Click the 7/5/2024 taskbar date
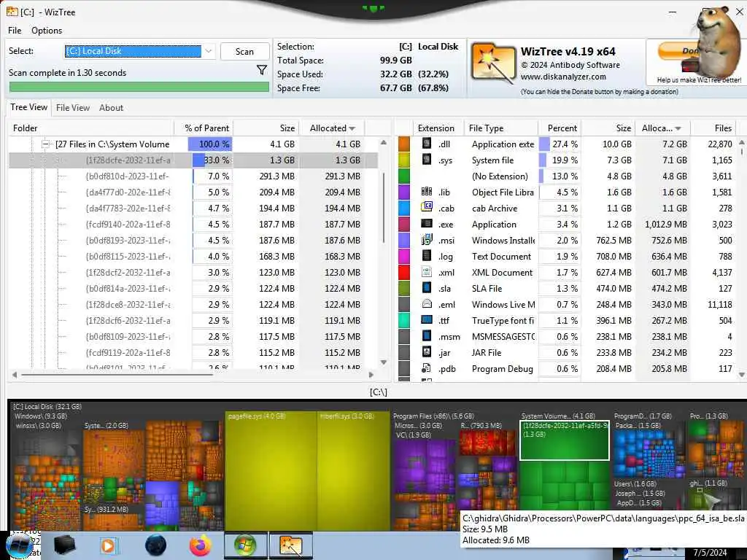747x560 pixels. tap(710, 553)
